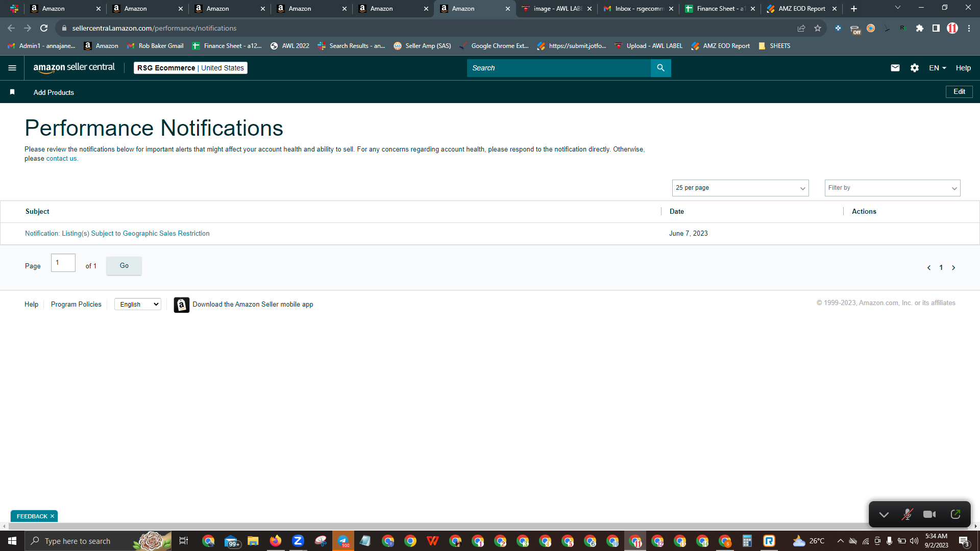Image resolution: width=980 pixels, height=551 pixels.
Task: Open the Chrome tab search chevron
Action: click(898, 8)
